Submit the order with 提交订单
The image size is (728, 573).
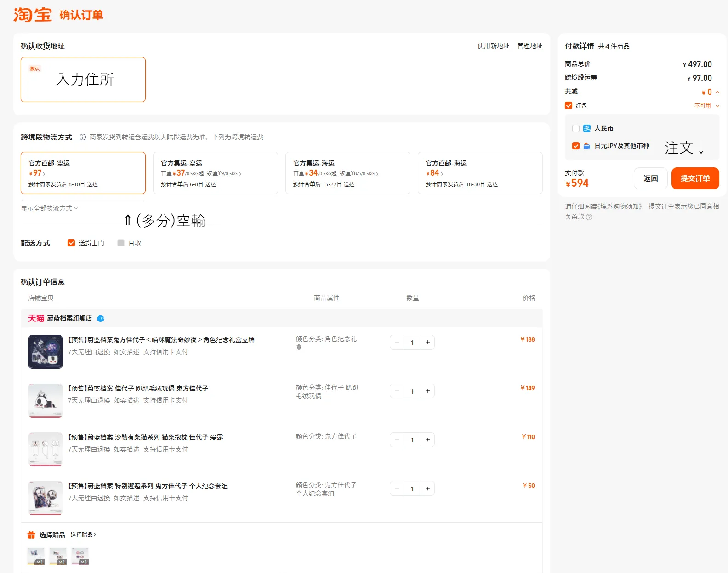(x=695, y=178)
